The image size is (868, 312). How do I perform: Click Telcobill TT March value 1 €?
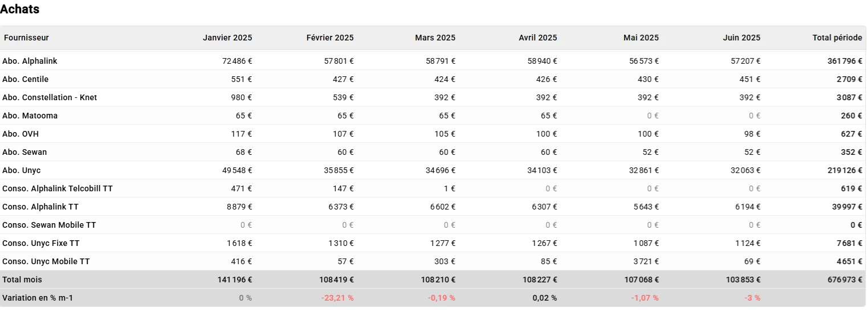point(450,188)
